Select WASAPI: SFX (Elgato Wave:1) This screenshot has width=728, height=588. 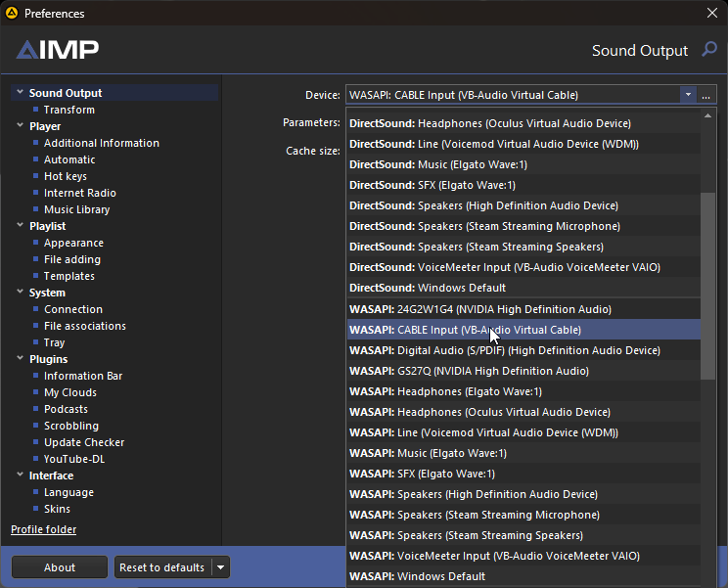[523, 474]
